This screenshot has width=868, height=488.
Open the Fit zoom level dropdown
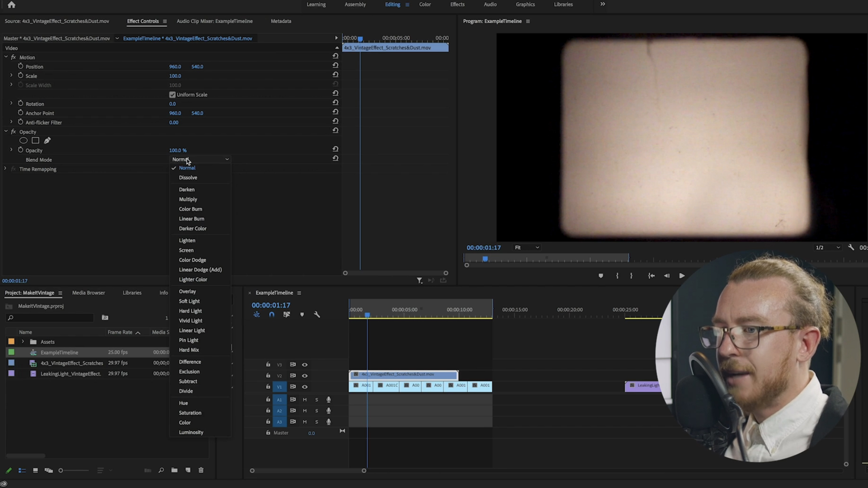(527, 248)
